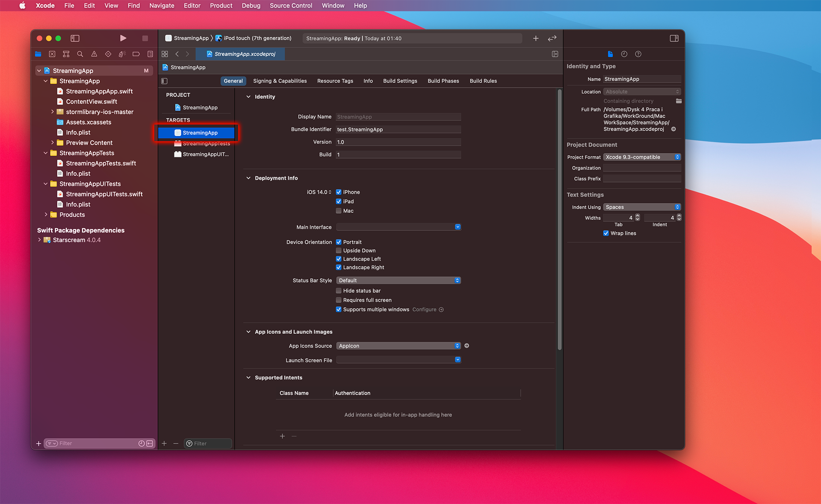The width and height of the screenshot is (821, 504).
Task: Open the Find navigator magnifier icon
Action: [80, 54]
